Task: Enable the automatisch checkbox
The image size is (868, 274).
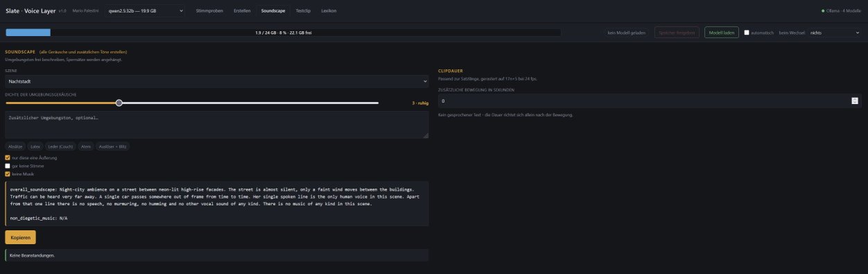Action: [747, 33]
